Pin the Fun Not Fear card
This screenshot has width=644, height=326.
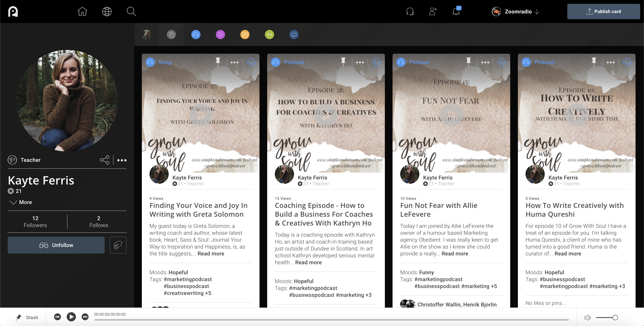pyautogui.click(x=468, y=62)
